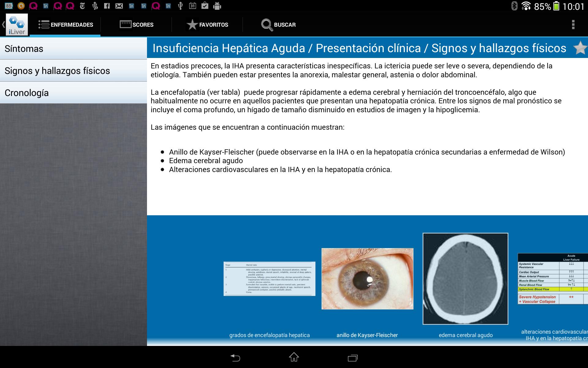Tap the task checkmark notification icon
588x368 pixels.
205,6
